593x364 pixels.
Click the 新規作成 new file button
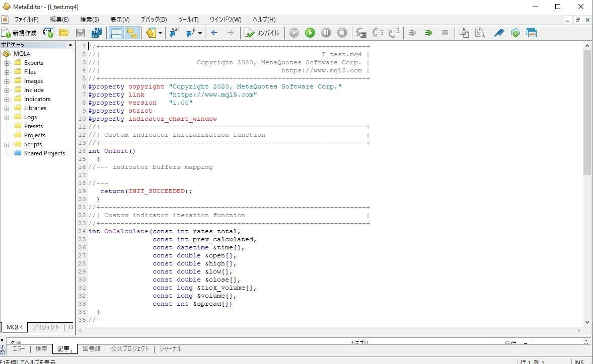(x=19, y=33)
